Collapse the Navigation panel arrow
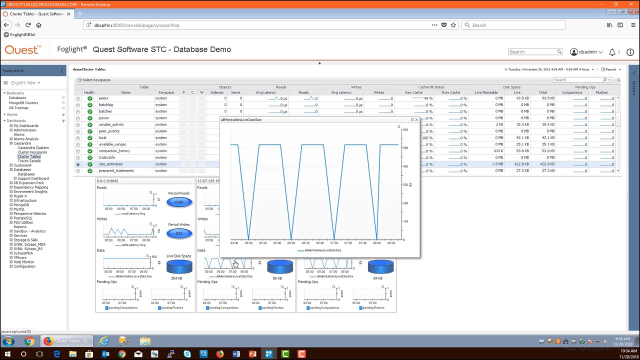 click(x=62, y=71)
